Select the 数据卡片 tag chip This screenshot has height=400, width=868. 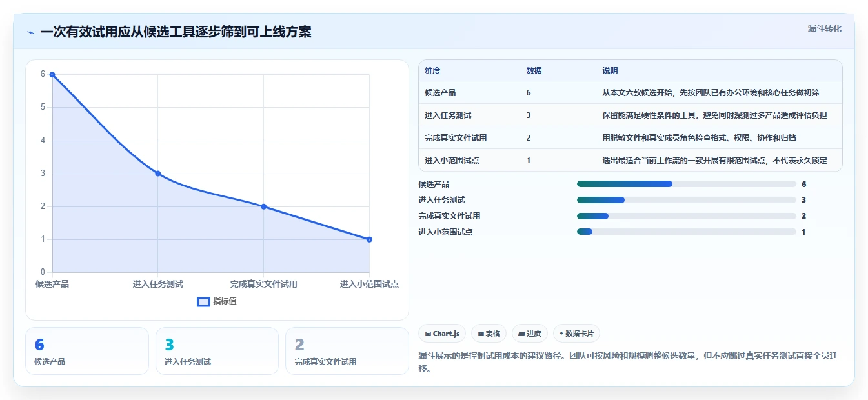pyautogui.click(x=576, y=334)
